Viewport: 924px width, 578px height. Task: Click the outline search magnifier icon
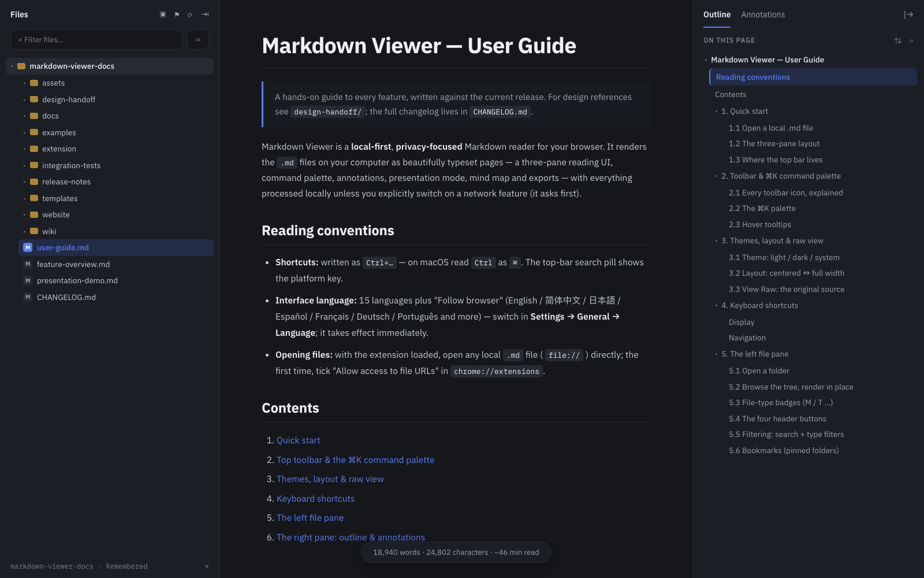pos(912,40)
